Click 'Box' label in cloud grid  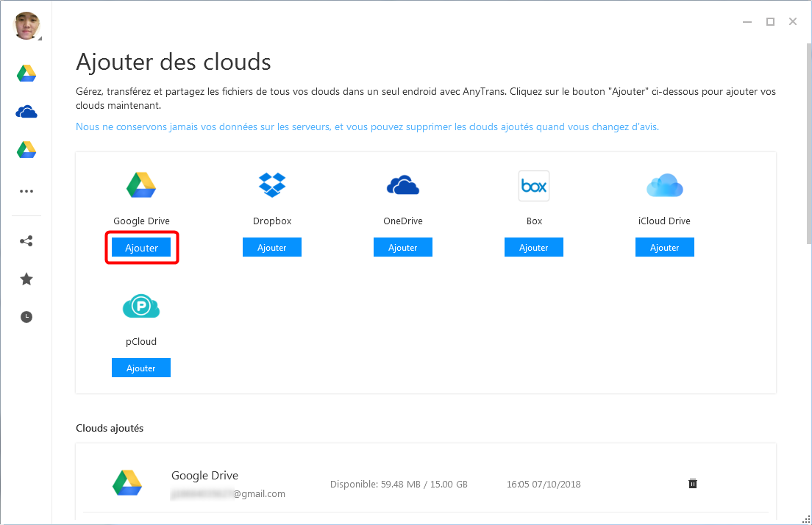tap(535, 221)
